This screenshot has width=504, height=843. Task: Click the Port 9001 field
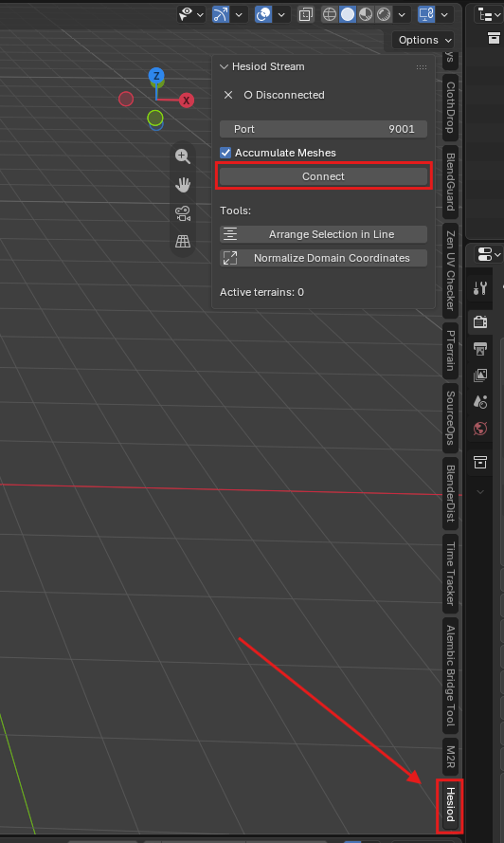click(x=323, y=129)
